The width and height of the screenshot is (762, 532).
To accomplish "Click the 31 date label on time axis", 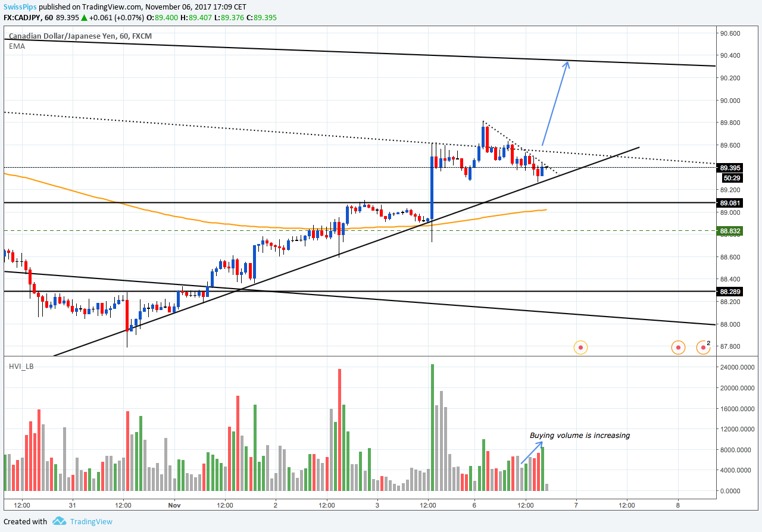I will [x=73, y=504].
